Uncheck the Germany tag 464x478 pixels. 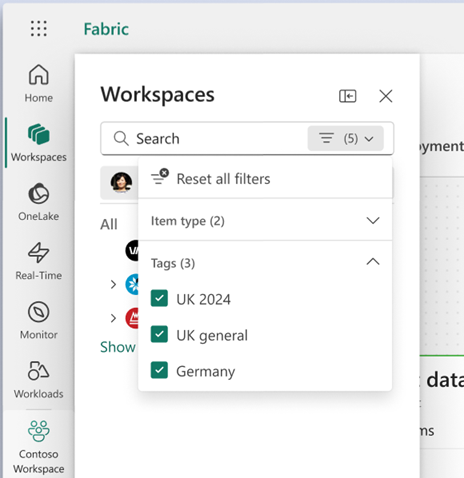159,370
